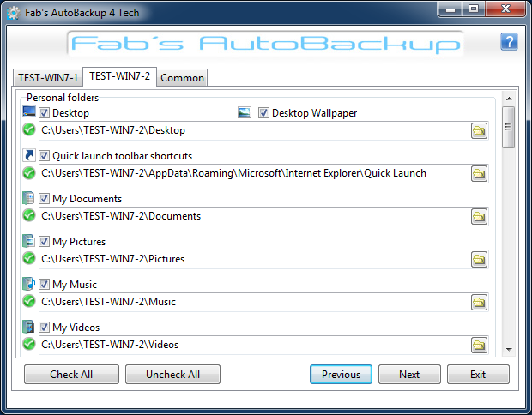Click the My Music note icon
The width and height of the screenshot is (532, 415).
point(28,284)
